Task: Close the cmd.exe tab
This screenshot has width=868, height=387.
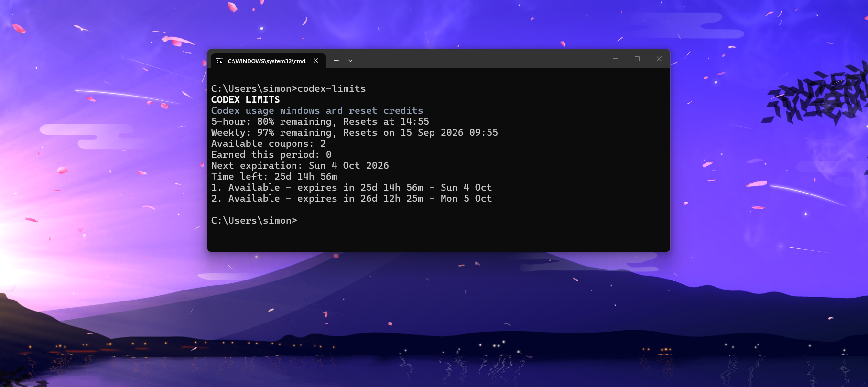Action: coord(316,61)
